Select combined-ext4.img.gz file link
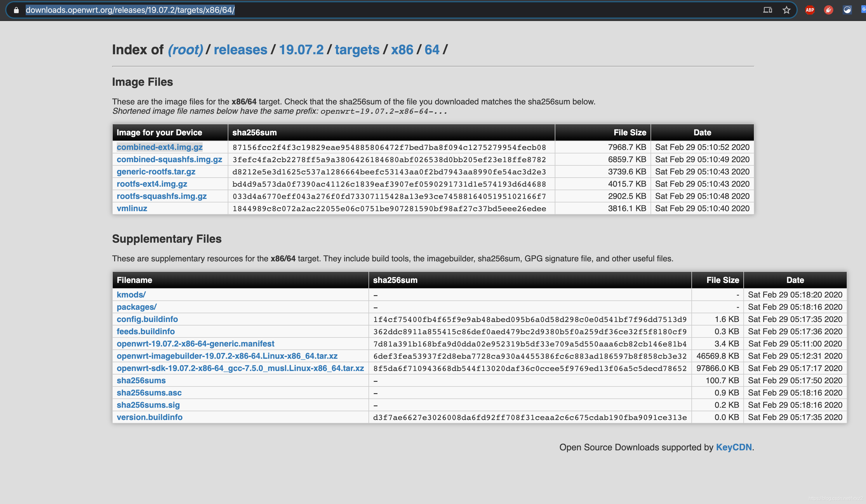Screen dimensions: 866x504 pos(159,147)
